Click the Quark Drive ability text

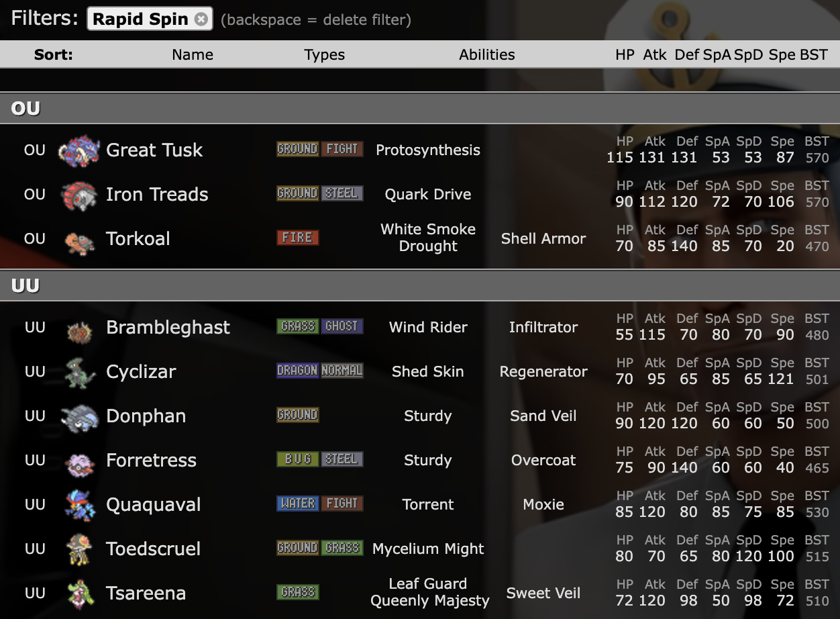(428, 195)
